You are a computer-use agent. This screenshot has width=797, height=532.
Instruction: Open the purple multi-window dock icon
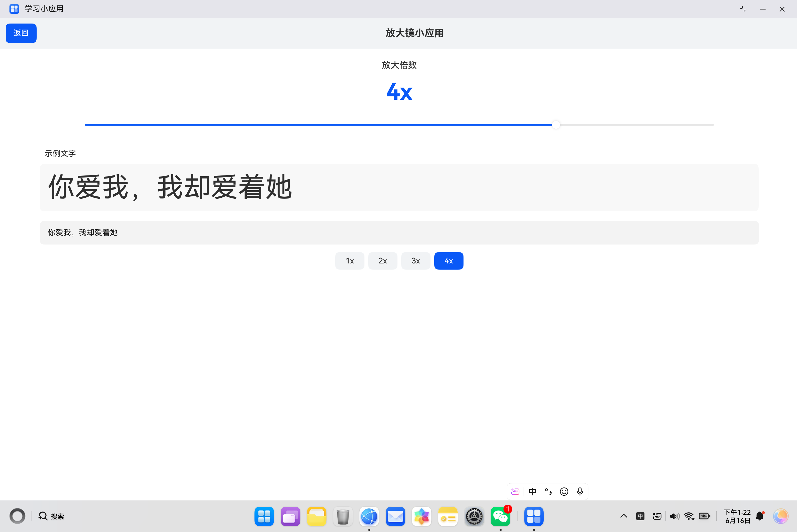(x=290, y=516)
